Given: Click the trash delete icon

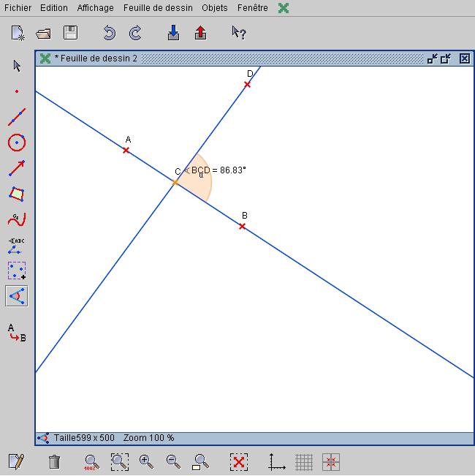Looking at the screenshot, I should tap(54, 462).
